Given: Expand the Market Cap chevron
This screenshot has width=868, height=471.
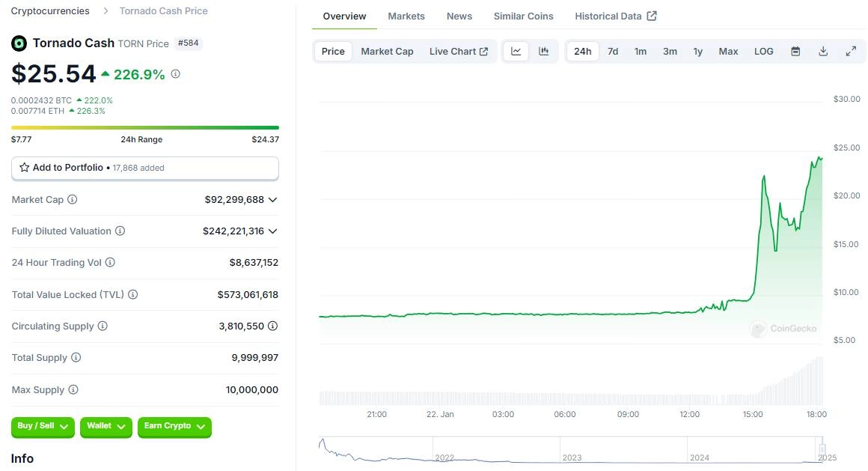Looking at the screenshot, I should [x=272, y=200].
